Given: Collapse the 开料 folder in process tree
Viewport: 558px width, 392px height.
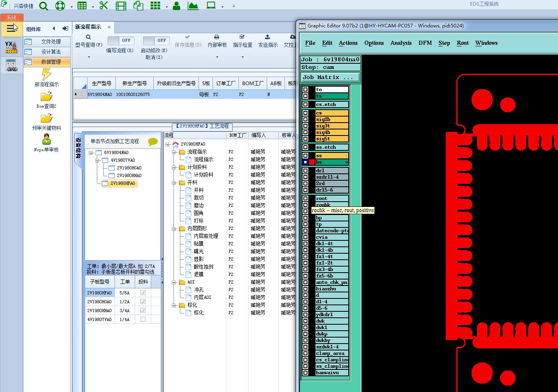Looking at the screenshot, I should point(174,183).
